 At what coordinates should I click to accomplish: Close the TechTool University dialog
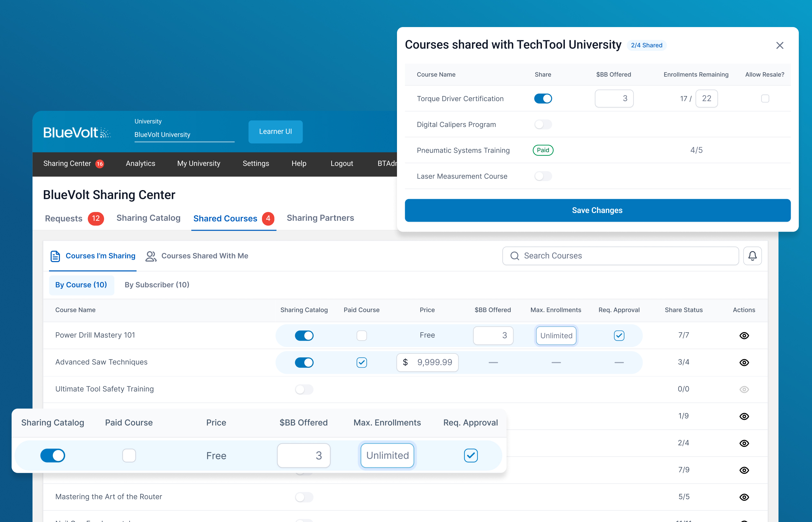pos(779,45)
